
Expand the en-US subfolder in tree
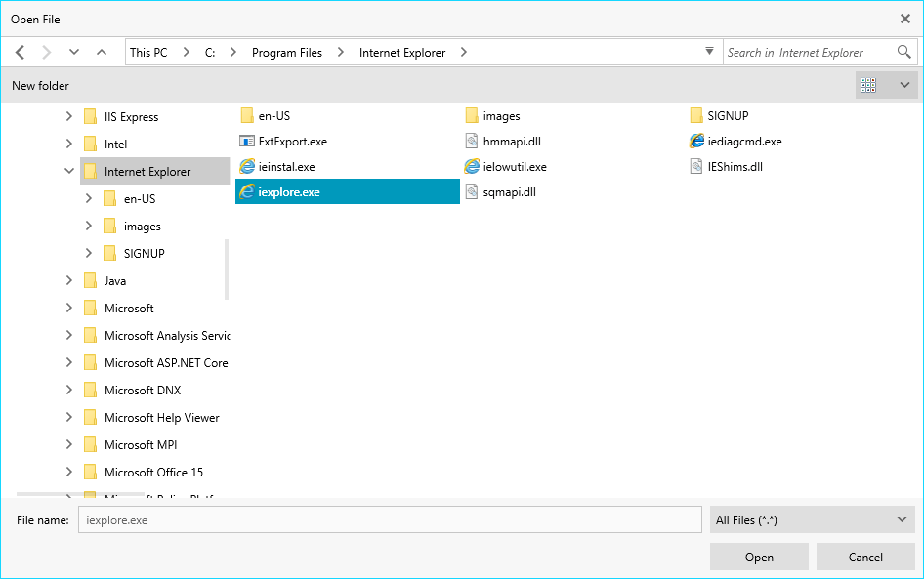pos(88,198)
